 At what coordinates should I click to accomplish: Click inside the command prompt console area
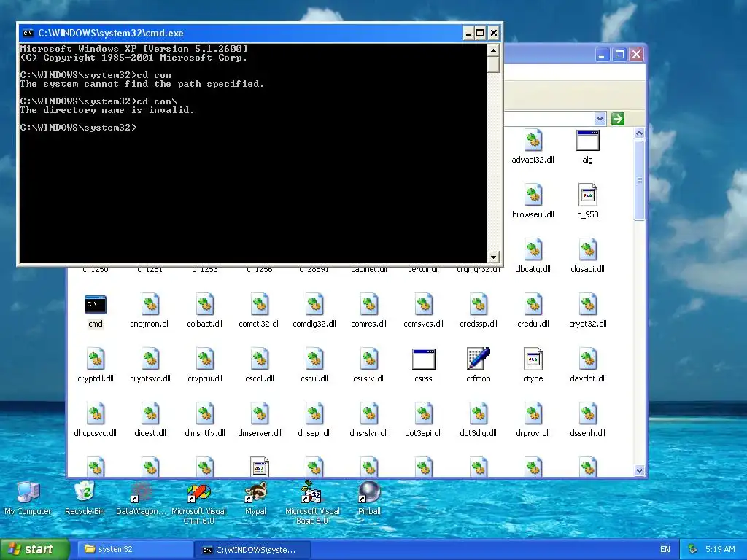pos(253,153)
